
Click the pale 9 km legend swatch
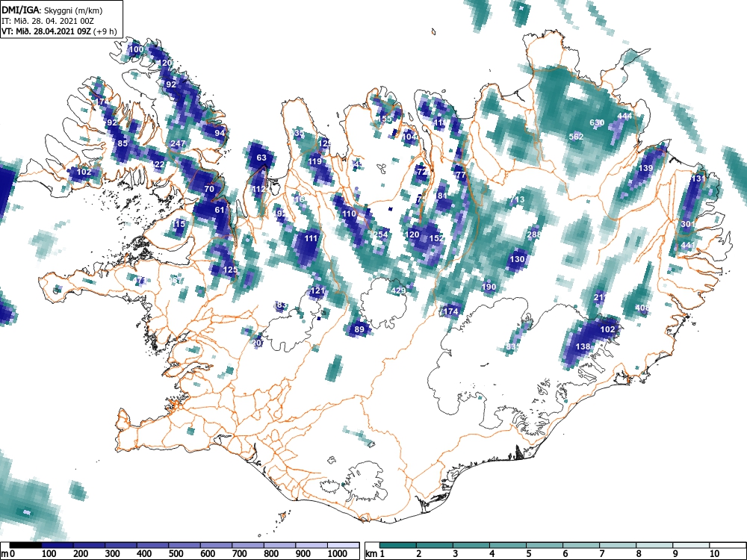(x=691, y=545)
